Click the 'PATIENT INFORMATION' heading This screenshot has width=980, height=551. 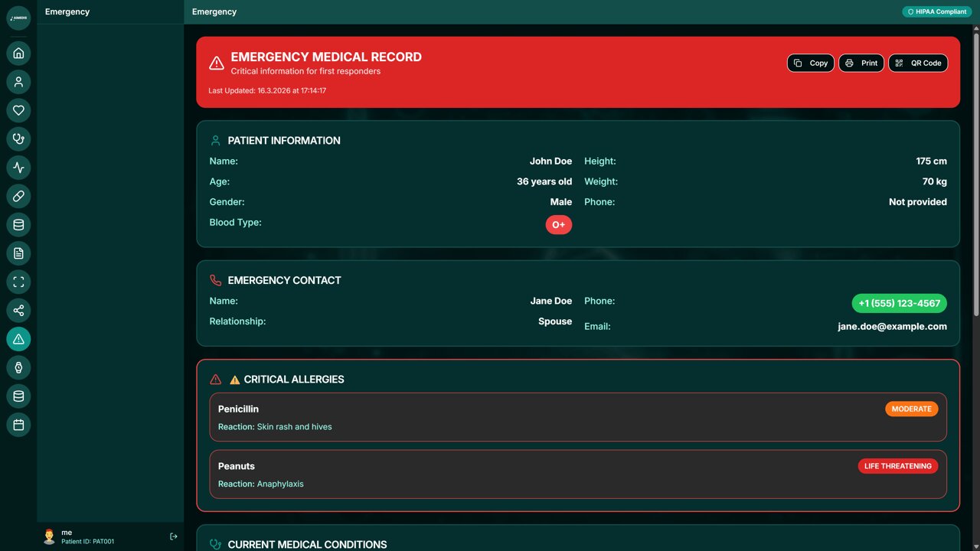[x=284, y=141]
